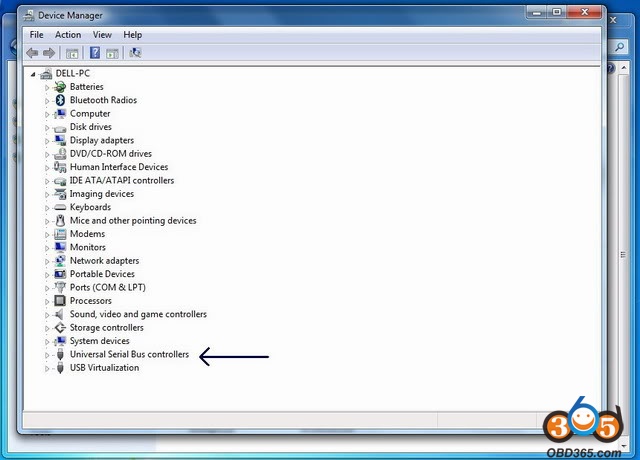Click the Imaging devices icon
The height and width of the screenshot is (460, 640).
coord(60,194)
